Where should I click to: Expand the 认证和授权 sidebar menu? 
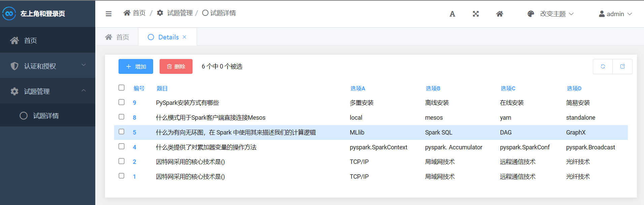tap(47, 66)
